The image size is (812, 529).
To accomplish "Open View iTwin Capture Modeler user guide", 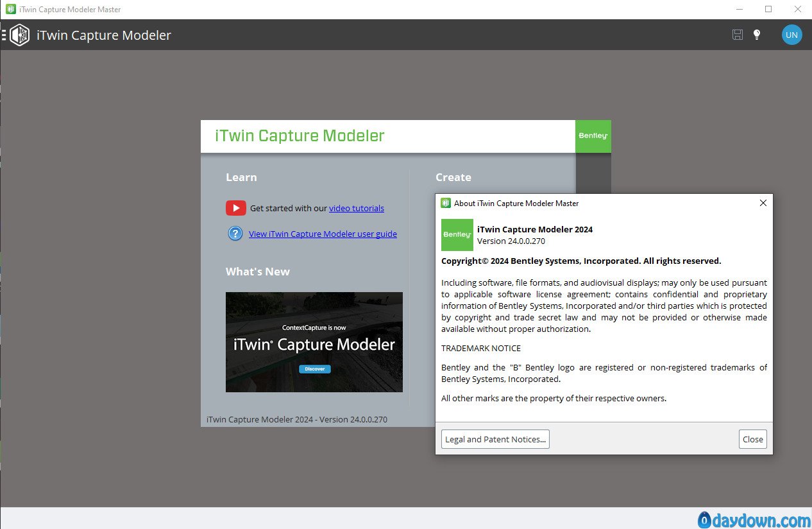I will [x=323, y=234].
